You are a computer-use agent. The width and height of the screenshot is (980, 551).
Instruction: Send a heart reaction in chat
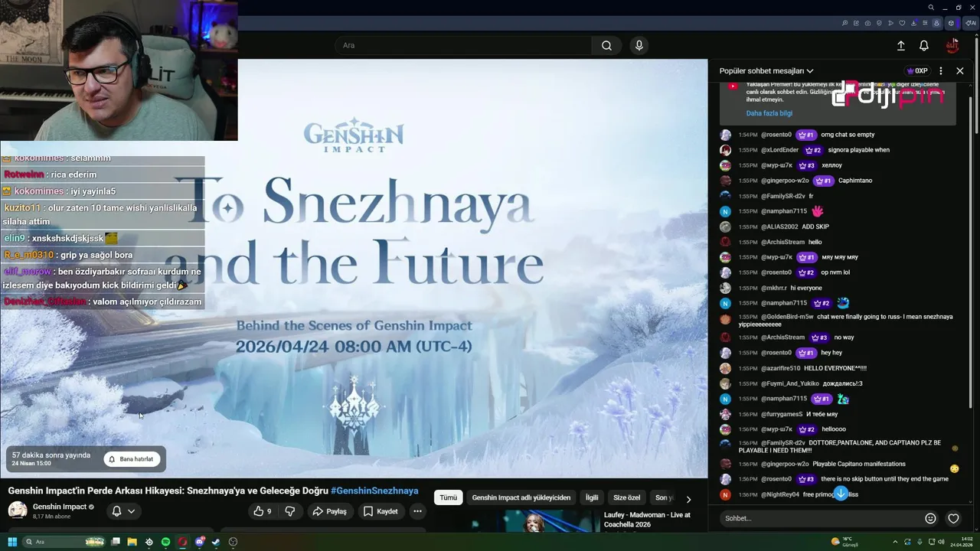tap(953, 518)
